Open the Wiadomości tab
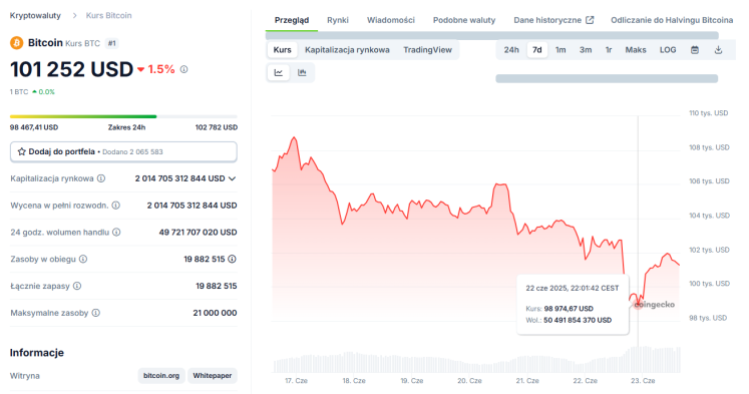749x394 pixels. (391, 20)
